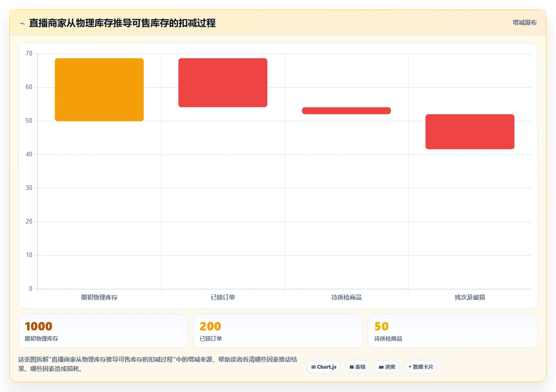Click the red 已锁订单 bar
The image size is (556, 392).
coord(222,83)
